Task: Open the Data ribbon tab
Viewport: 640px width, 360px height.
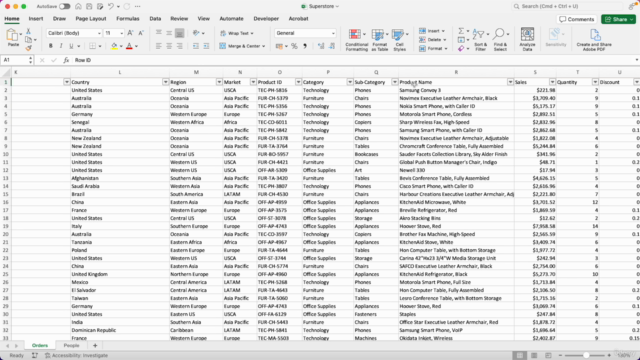Action: [155, 19]
